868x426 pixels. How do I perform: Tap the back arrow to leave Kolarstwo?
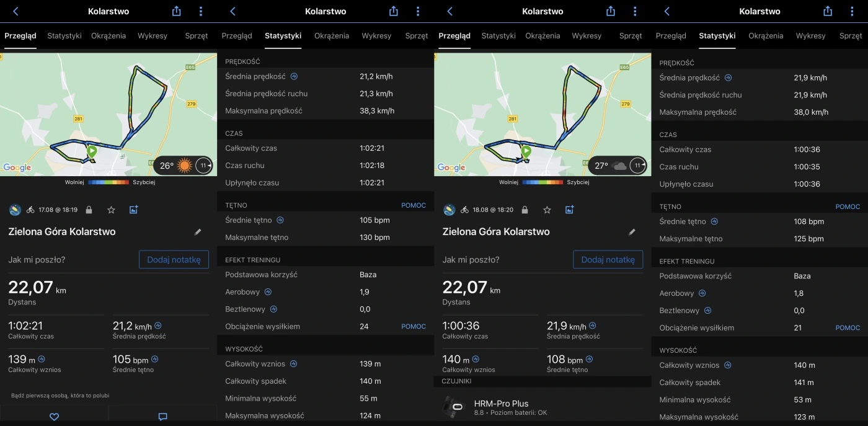click(x=15, y=11)
